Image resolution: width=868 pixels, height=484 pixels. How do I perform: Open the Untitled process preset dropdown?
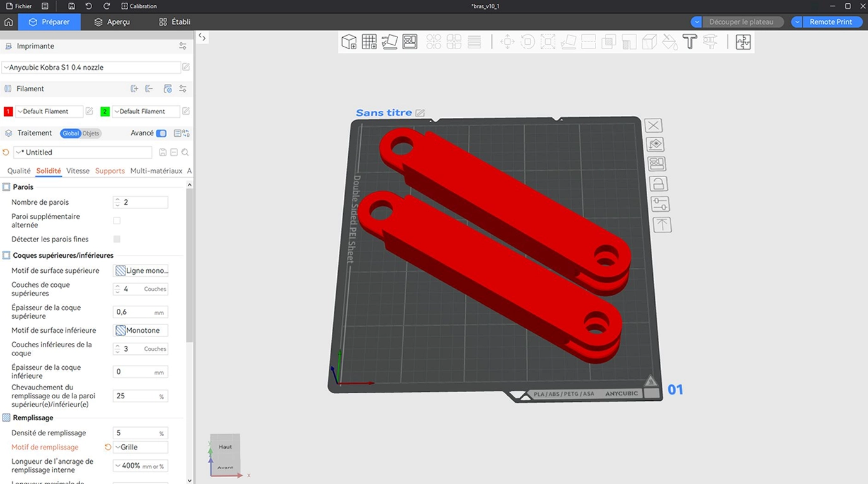(83, 153)
